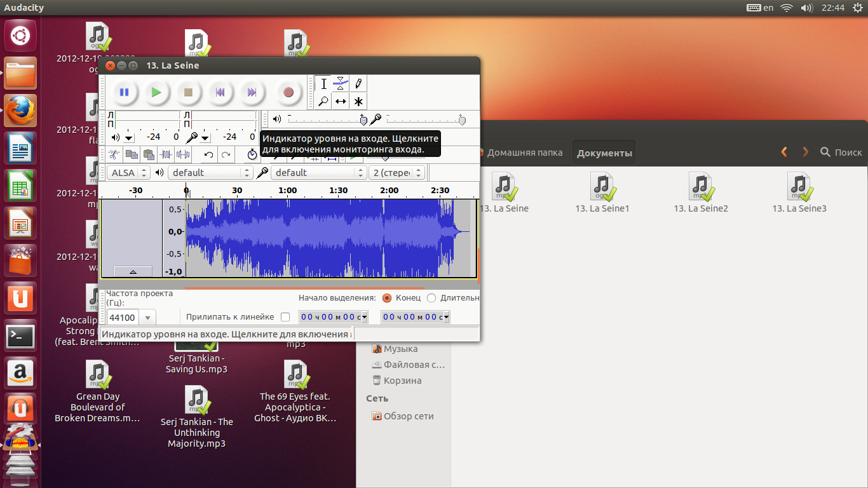Adjust the microphone input volume slider
This screenshot has width=868, height=488.
[426, 119]
